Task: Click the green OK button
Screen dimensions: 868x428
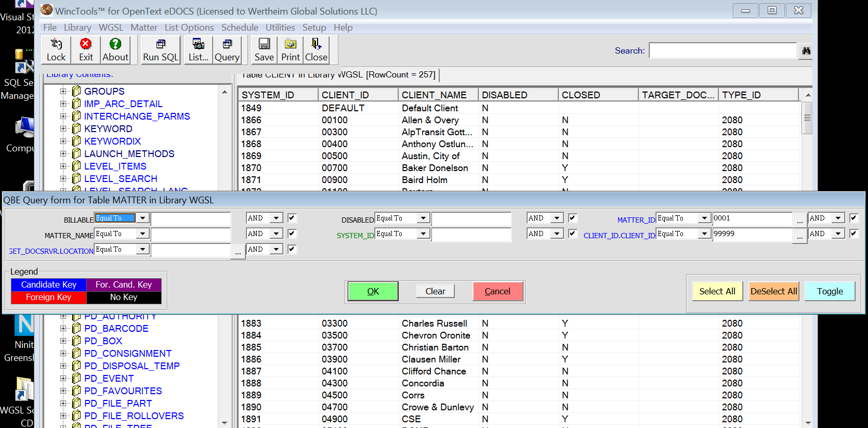Action: (373, 291)
